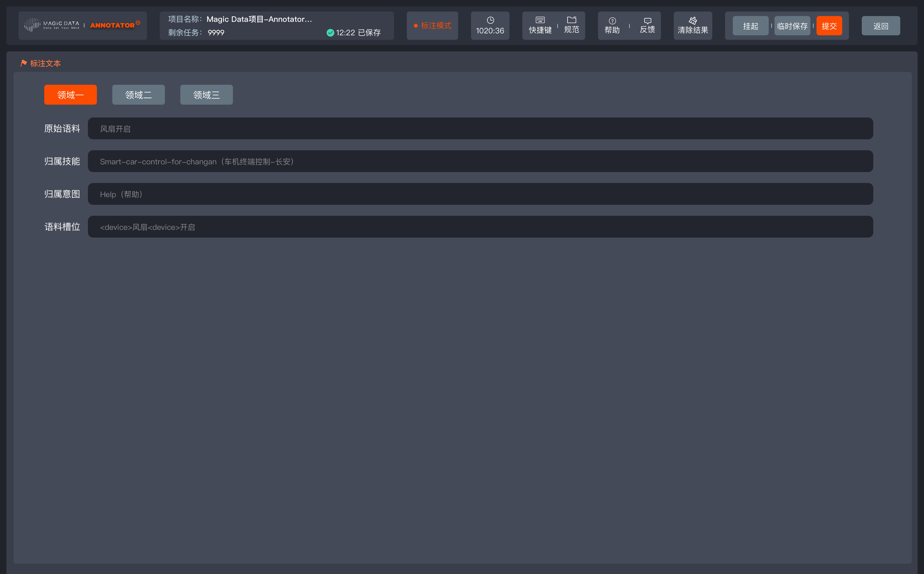Image resolution: width=924 pixels, height=574 pixels.
Task: Click the clock icon above the timer
Action: coord(490,20)
